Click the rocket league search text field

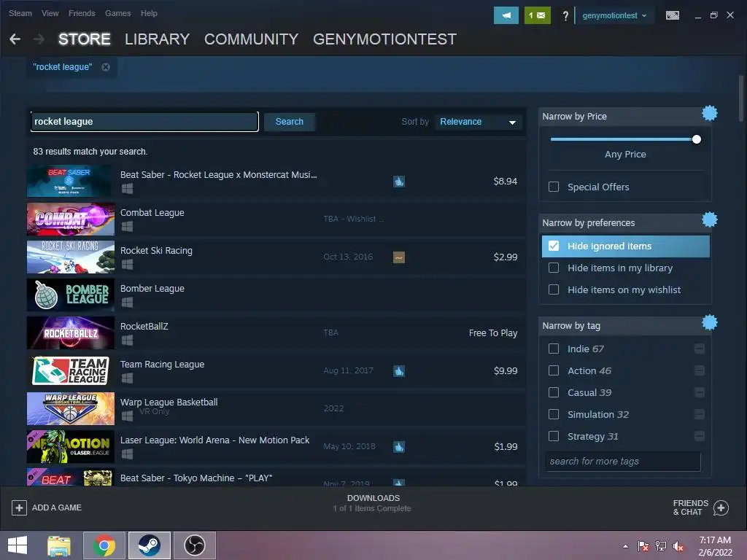pyautogui.click(x=144, y=122)
